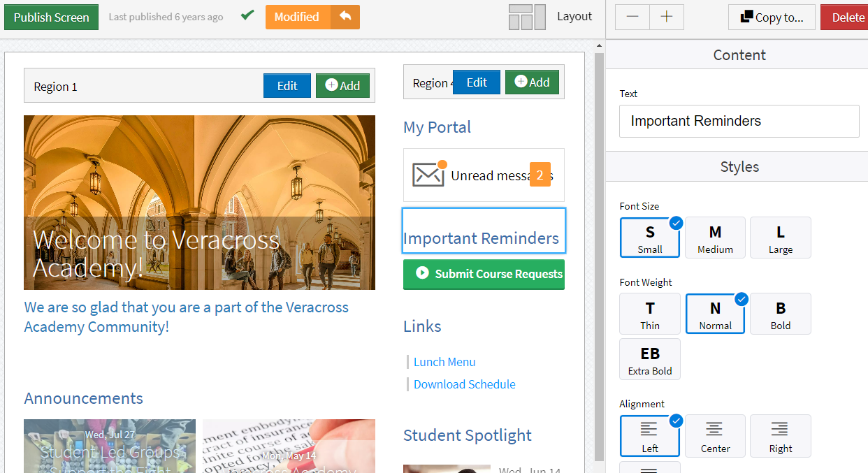
Task: Select the Student Spotlight heading
Action: [x=468, y=435]
